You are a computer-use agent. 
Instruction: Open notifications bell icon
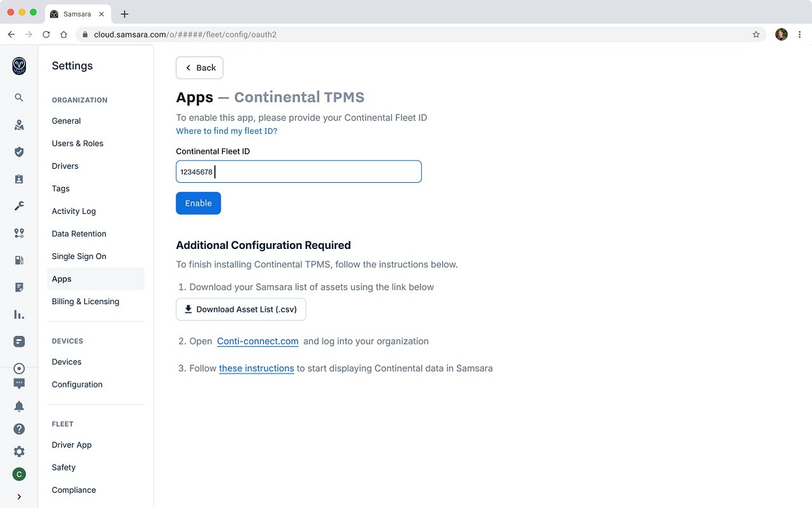(19, 406)
